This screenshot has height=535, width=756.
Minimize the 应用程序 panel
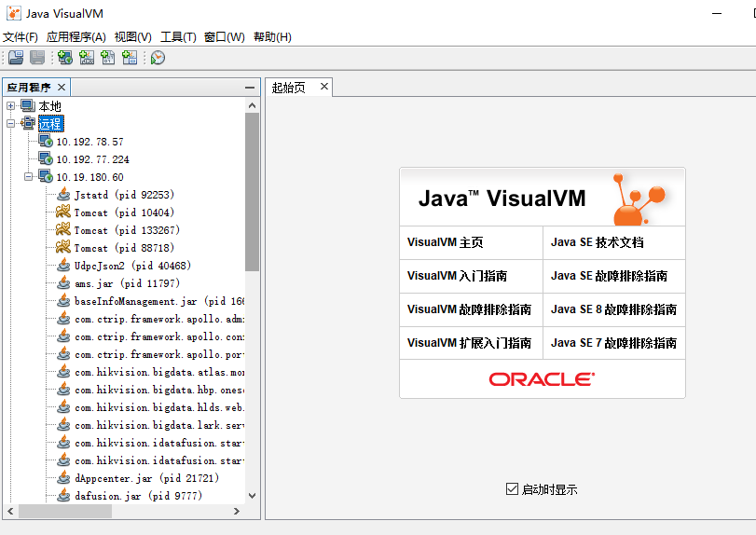250,88
